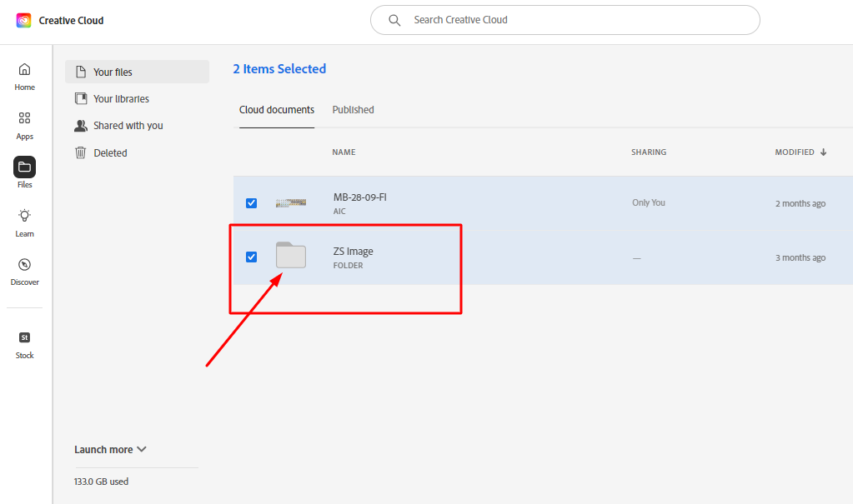Open the Learn lightbulb icon
853x504 pixels.
[x=25, y=216]
